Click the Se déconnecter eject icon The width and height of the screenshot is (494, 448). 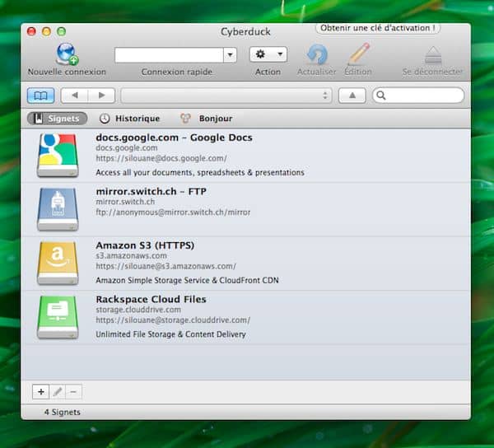(433, 55)
